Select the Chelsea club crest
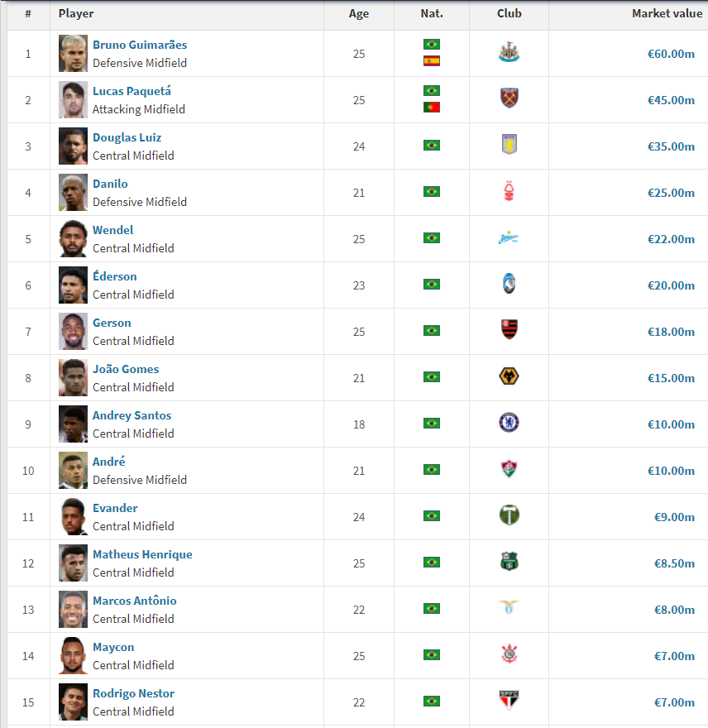This screenshot has height=728, width=708. coord(509,423)
